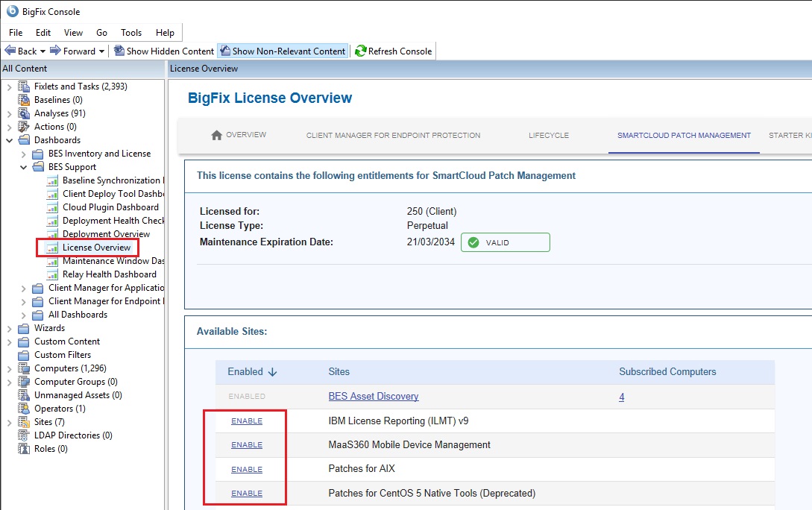The image size is (812, 510).
Task: Click the Relay Health Dashboard icon
Action: [x=52, y=275]
